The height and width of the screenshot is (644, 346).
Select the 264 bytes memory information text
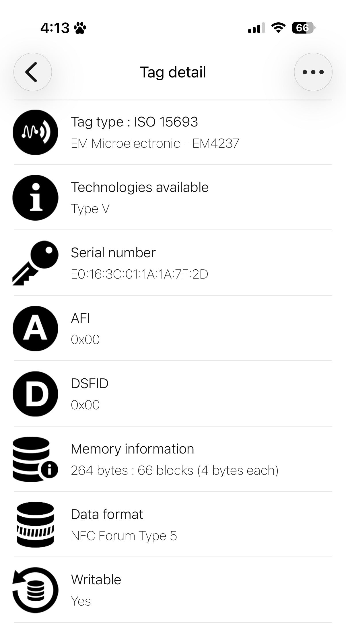coord(175,470)
